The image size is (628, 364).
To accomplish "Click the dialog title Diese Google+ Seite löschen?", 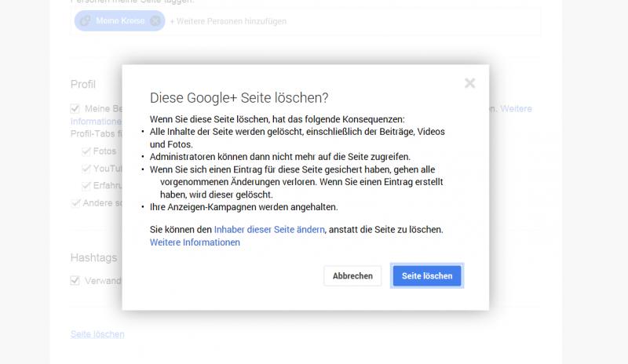I will point(239,98).
